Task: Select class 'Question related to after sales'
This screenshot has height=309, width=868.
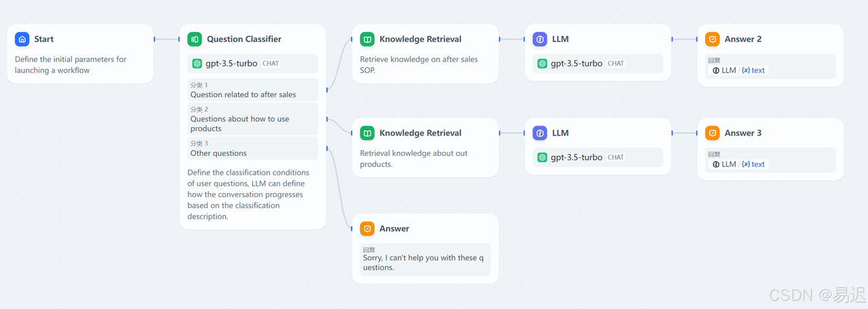Action: click(253, 90)
